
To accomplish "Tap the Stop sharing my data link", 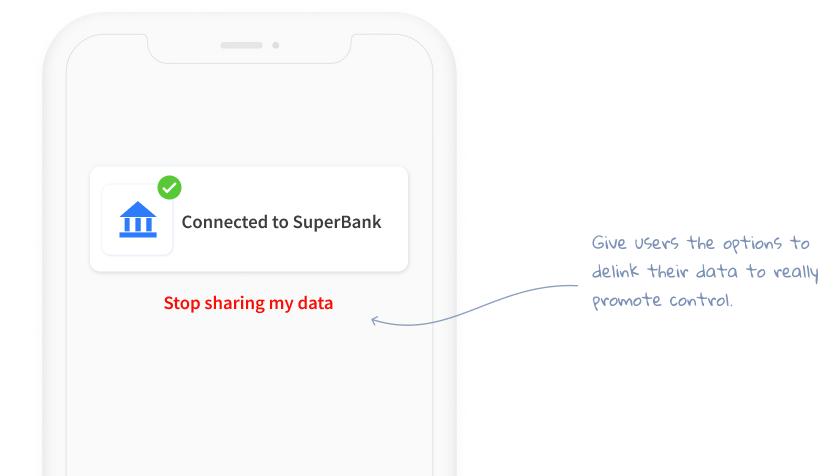I will [248, 303].
